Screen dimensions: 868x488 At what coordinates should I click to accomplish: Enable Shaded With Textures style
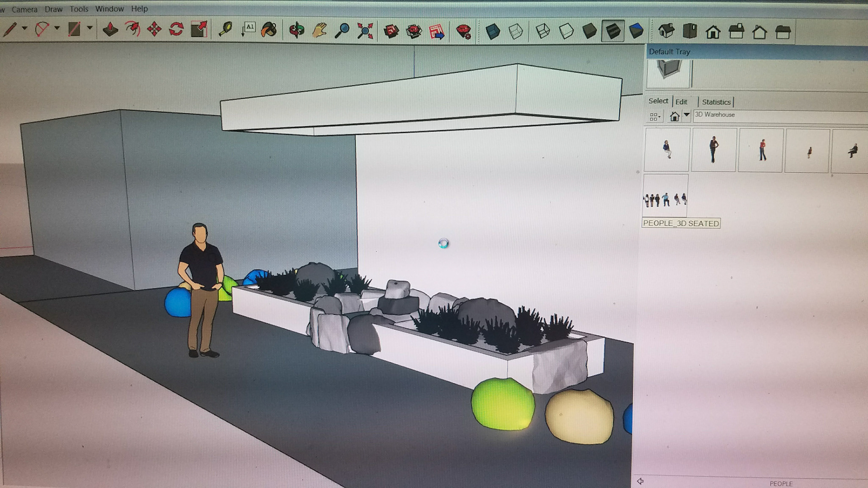tap(613, 31)
